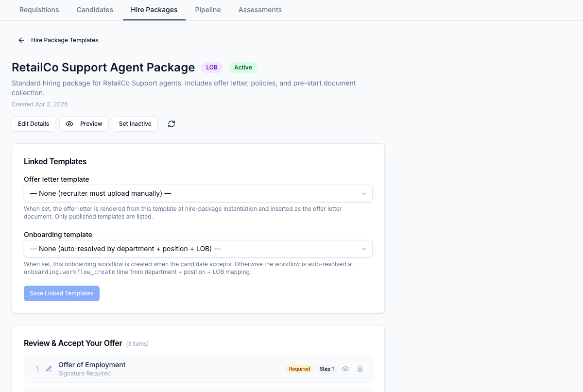Click the back arrow icon
583x392 pixels.
point(21,40)
